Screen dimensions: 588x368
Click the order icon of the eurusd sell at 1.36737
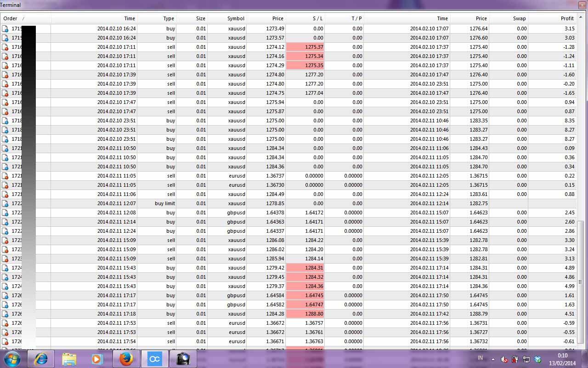(x=6, y=176)
